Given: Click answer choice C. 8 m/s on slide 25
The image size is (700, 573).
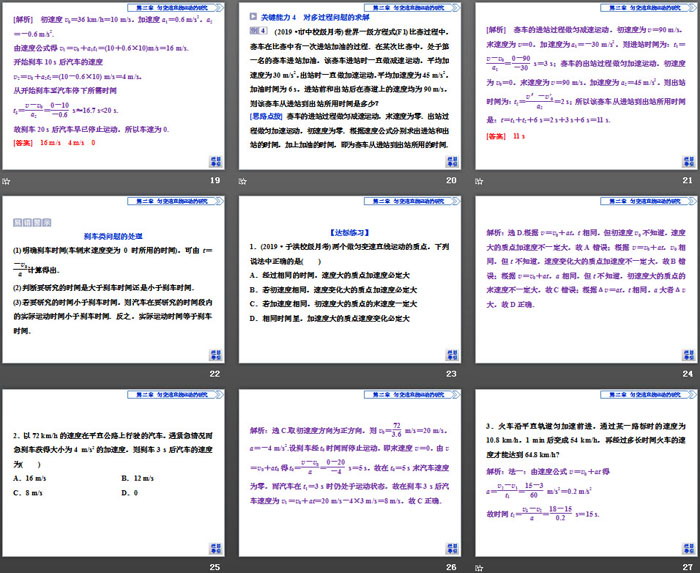Looking at the screenshot, I should pyautogui.click(x=28, y=493).
